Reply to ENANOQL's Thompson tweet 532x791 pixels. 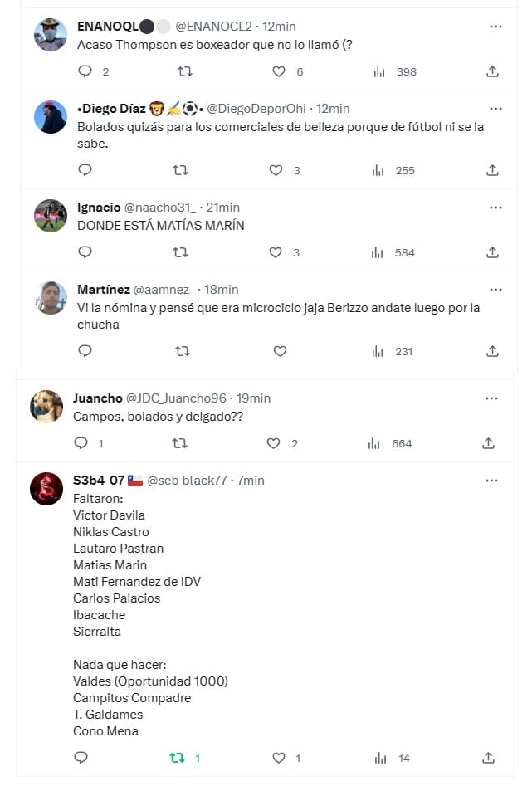(85, 71)
